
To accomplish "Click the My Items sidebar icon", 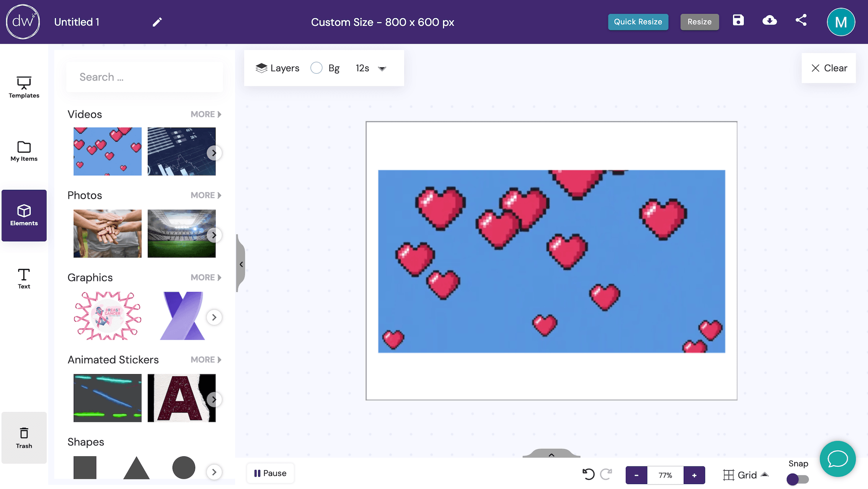I will [x=24, y=151].
